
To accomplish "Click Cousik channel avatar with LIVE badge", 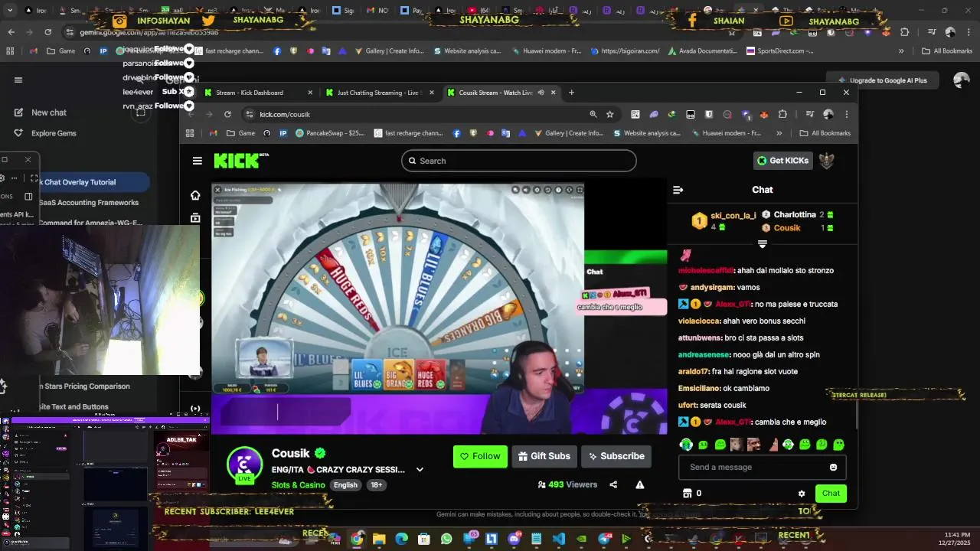I will tap(245, 465).
